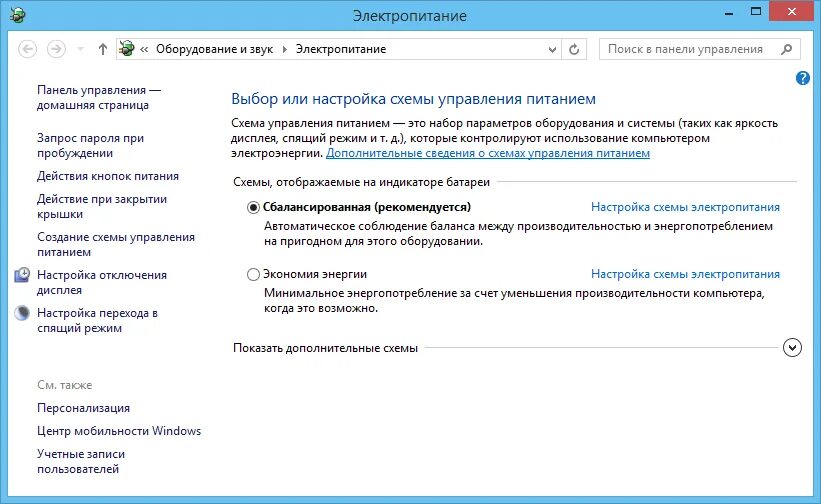Click the См. также heading
Viewport: 821px width, 504px height.
[64, 385]
